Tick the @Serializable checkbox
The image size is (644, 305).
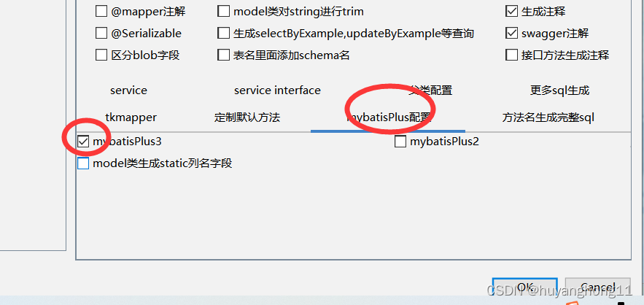coord(101,34)
